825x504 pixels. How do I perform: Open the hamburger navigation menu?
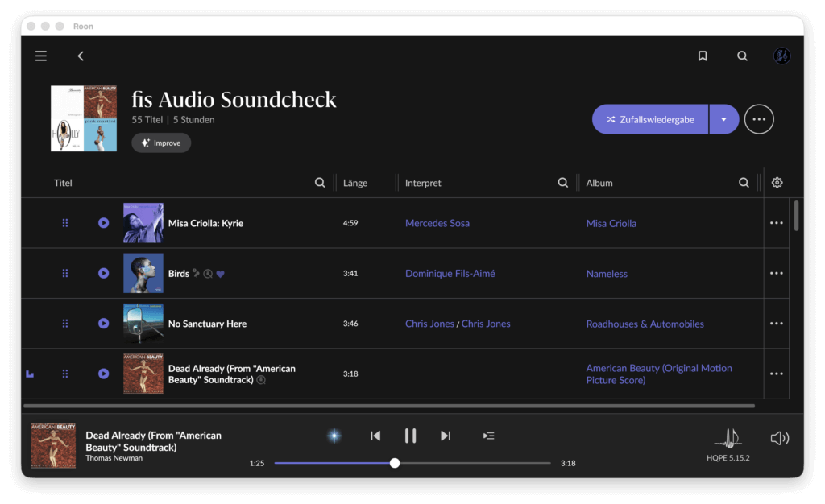tap(41, 56)
